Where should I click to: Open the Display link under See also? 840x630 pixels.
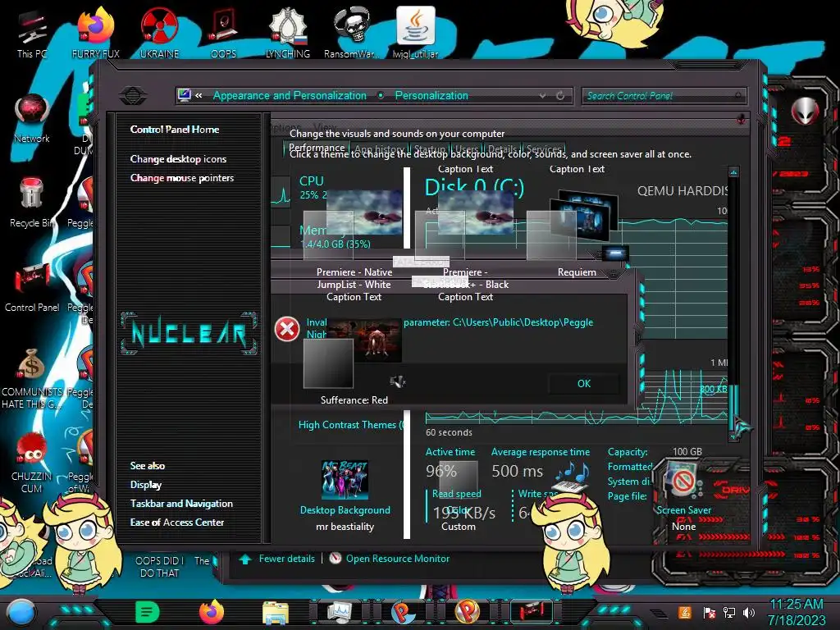[x=146, y=485]
